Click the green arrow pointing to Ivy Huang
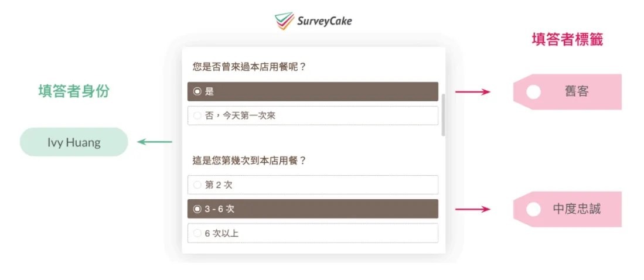The width and height of the screenshot is (644, 280). coord(155,142)
